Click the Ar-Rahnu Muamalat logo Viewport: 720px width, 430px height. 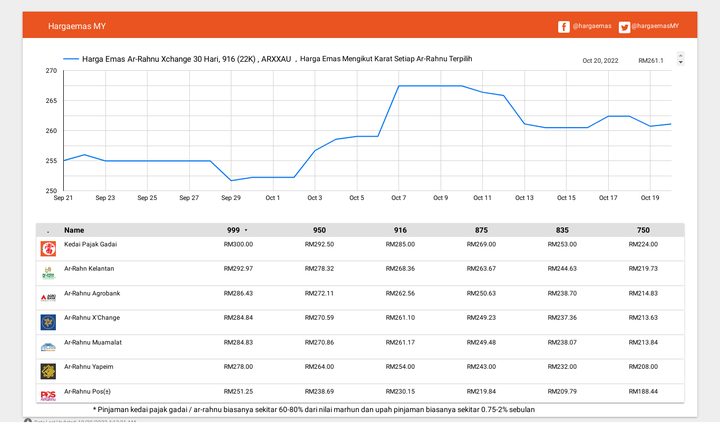tap(48, 347)
